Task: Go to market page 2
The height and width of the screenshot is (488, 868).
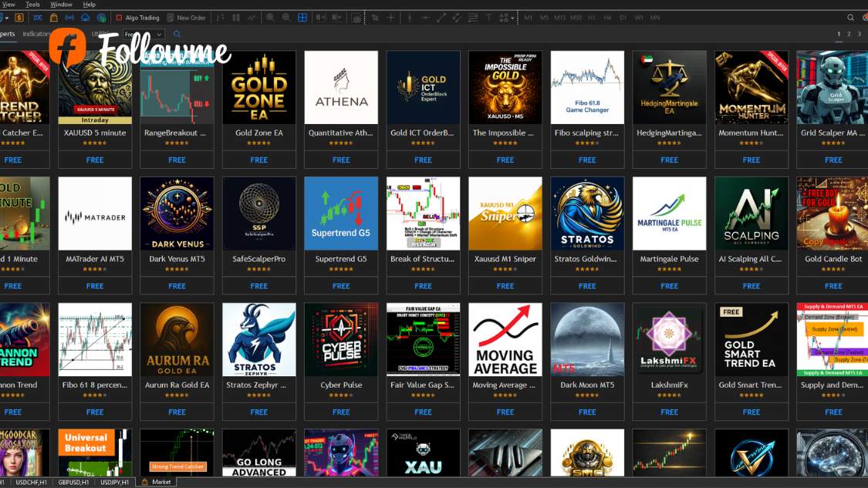Action: (849, 34)
